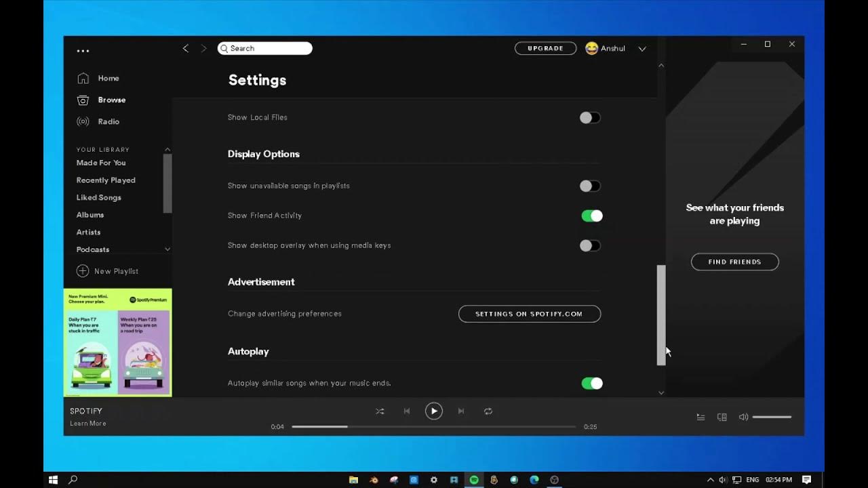This screenshot has width=868, height=488.
Task: Open OBS Studio from the taskbar
Action: tap(555, 480)
